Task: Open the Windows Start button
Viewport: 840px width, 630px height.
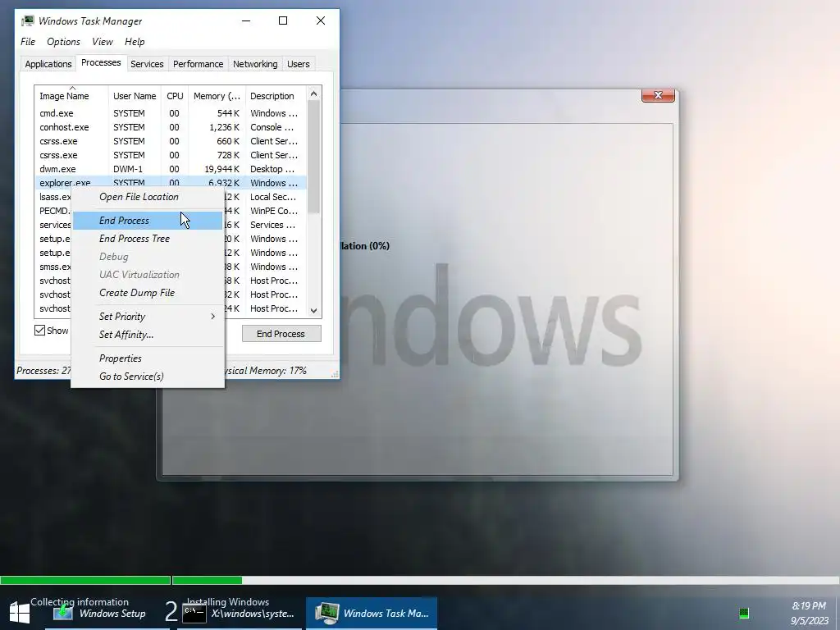Action: (x=20, y=613)
